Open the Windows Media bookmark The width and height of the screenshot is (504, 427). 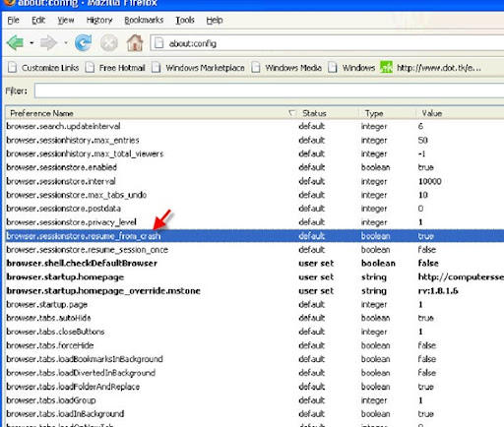tap(286, 68)
